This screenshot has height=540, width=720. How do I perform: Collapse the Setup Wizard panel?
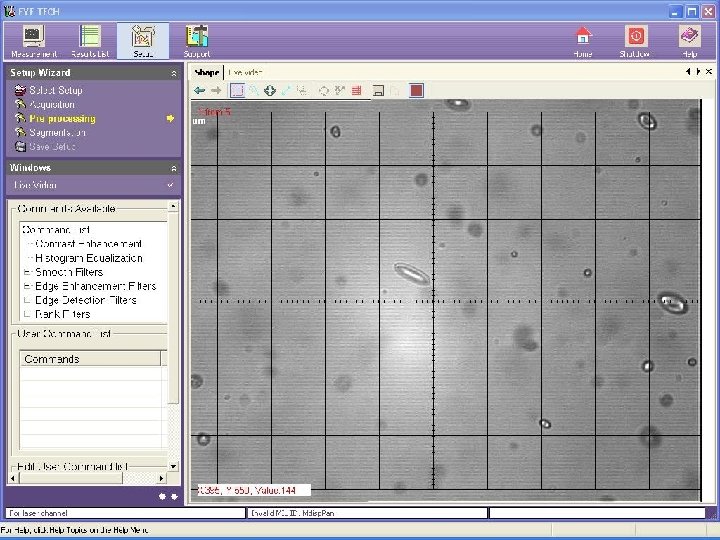[x=174, y=73]
